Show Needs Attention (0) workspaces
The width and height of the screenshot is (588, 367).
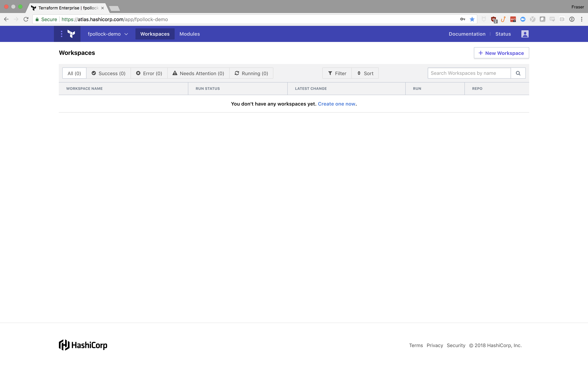[x=198, y=73]
